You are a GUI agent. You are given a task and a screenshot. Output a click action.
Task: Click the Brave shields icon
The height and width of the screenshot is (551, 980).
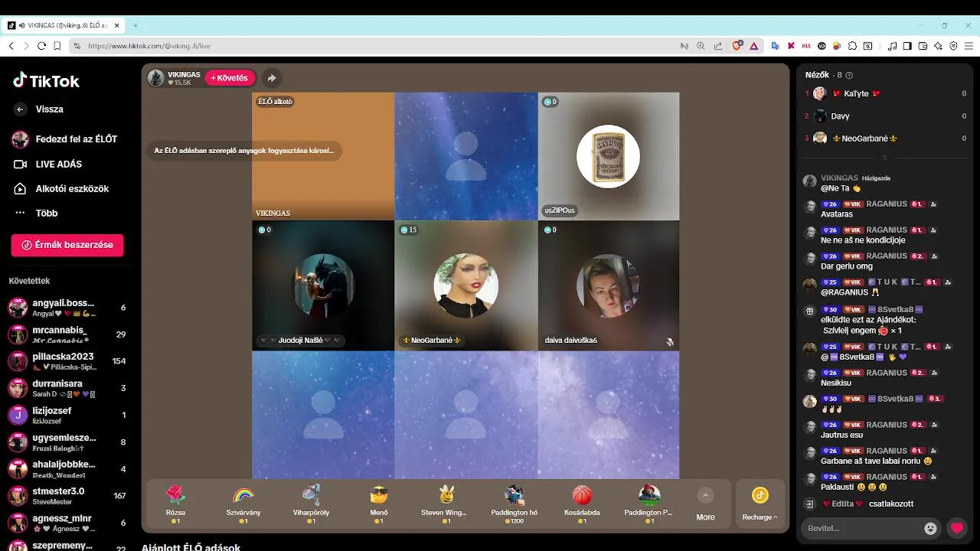pos(737,46)
